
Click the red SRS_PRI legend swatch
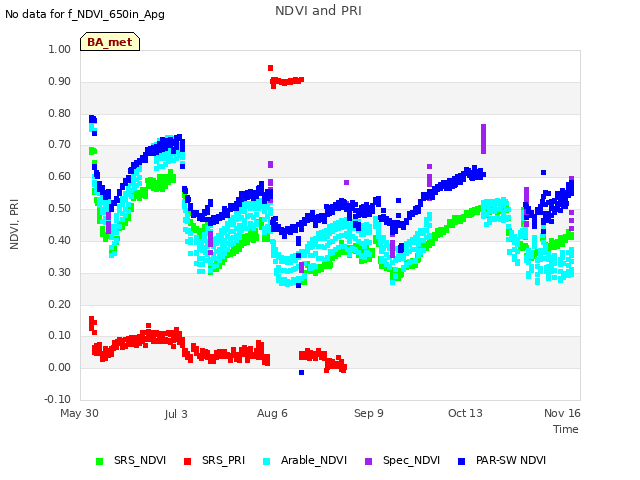[187, 461]
